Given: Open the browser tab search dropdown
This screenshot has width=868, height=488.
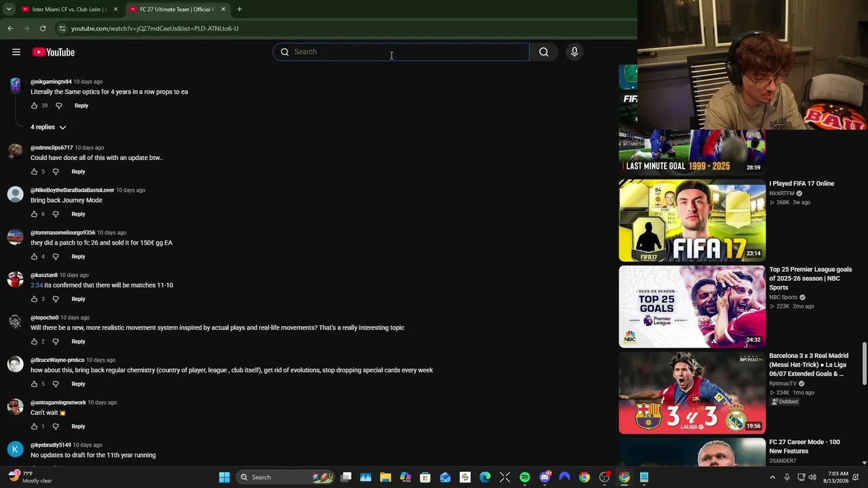Looking at the screenshot, I should tap(9, 9).
